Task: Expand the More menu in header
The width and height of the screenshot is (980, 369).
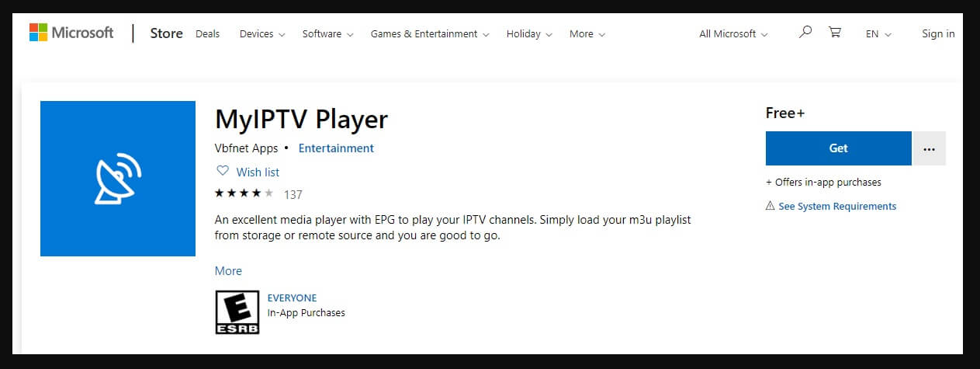Action: (x=587, y=34)
